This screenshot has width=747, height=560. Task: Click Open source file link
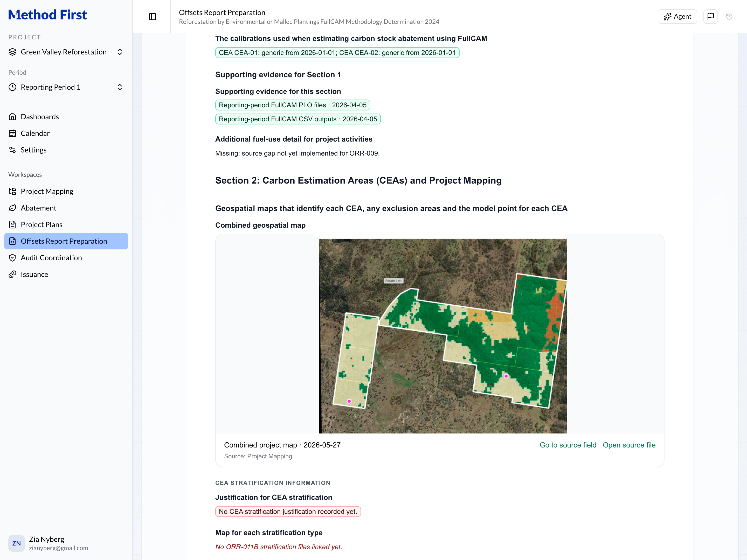coord(629,445)
